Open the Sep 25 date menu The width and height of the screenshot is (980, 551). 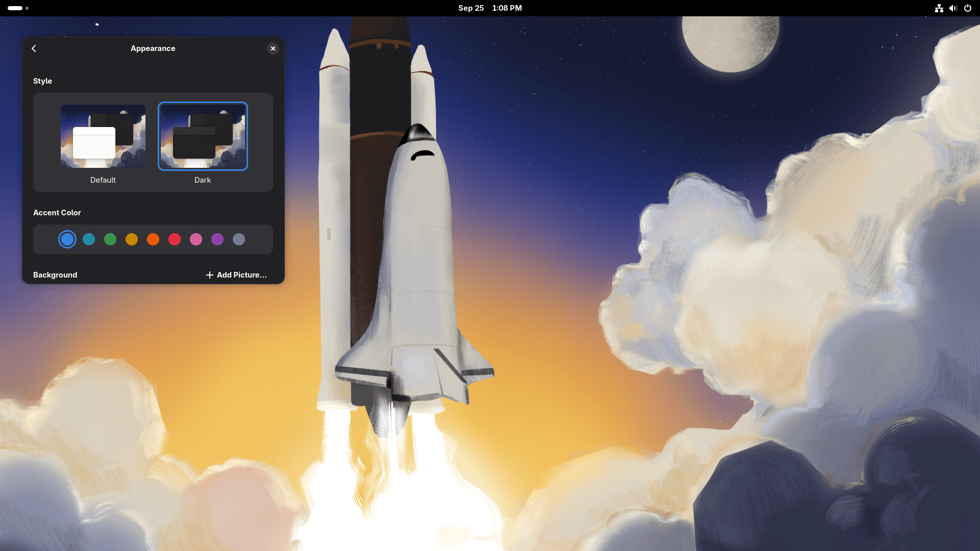click(x=471, y=8)
